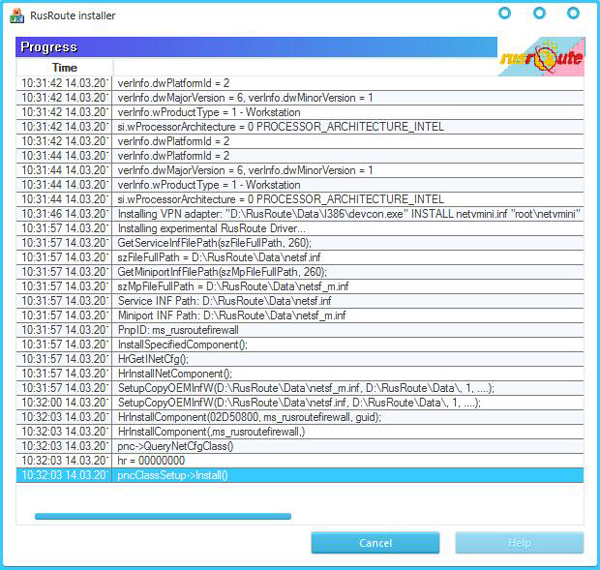Select the Service INF Path line
Screen dimensions: 600x570
(x=300, y=301)
